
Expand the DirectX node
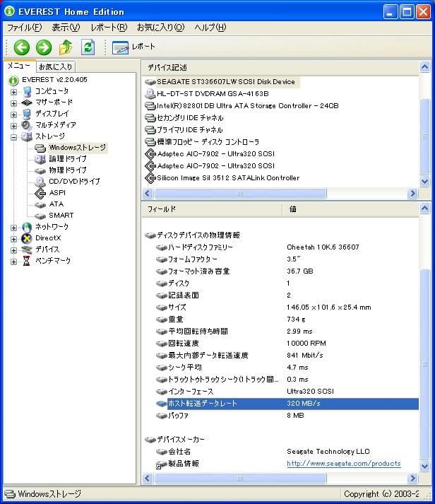tap(13, 239)
